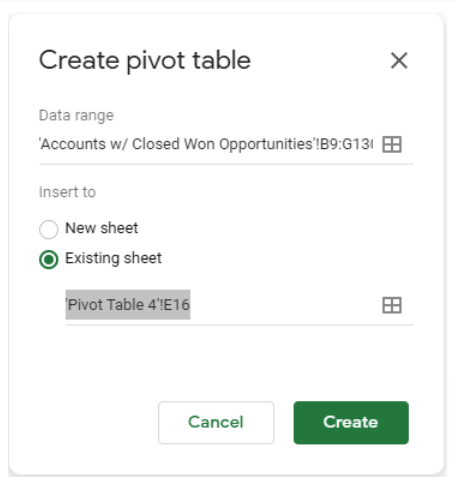456x484 pixels.
Task: Click the "Existing sheet" option label
Action: pyautogui.click(x=113, y=258)
